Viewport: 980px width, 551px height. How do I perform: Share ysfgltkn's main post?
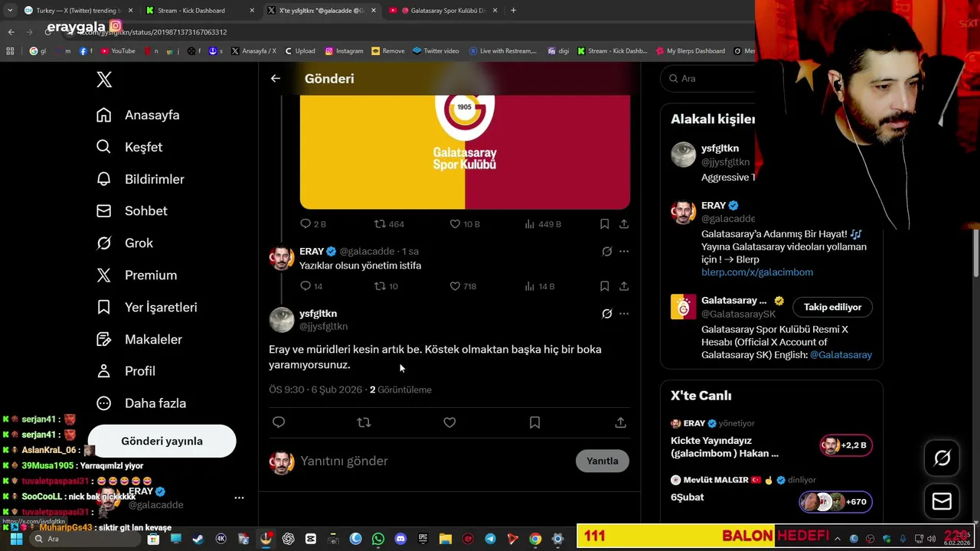pos(620,422)
